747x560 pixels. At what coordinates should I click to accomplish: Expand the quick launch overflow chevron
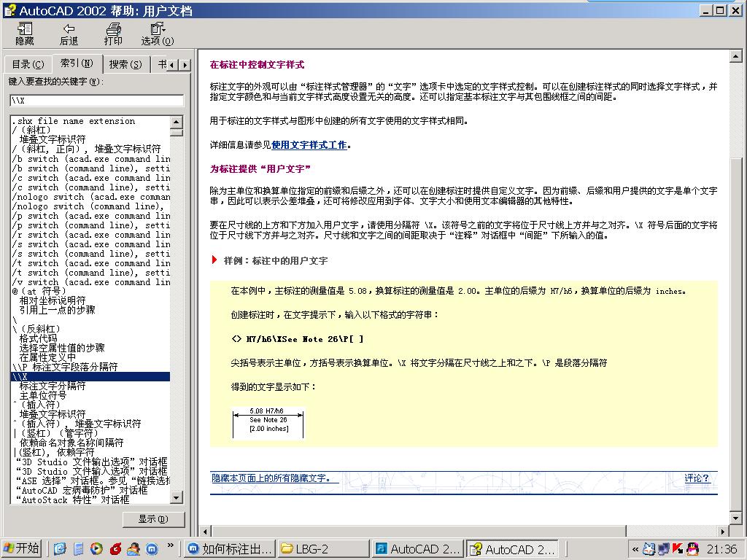[171, 545]
